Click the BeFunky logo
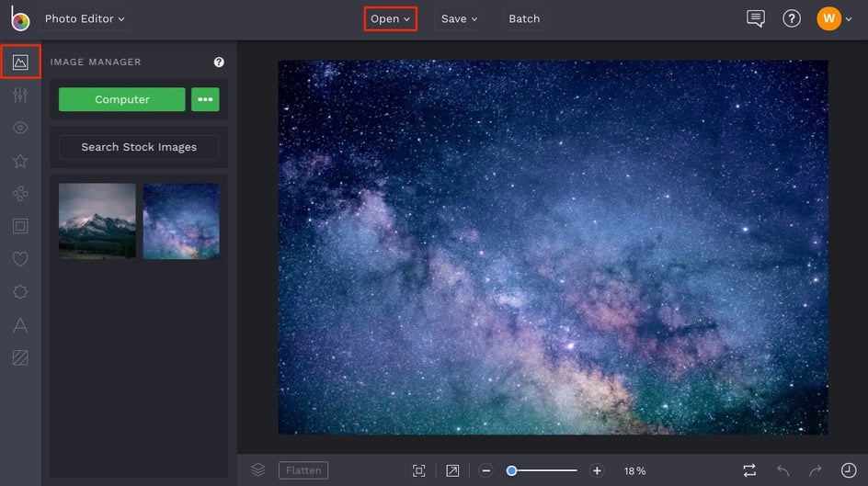The height and width of the screenshot is (486, 868). [20, 18]
